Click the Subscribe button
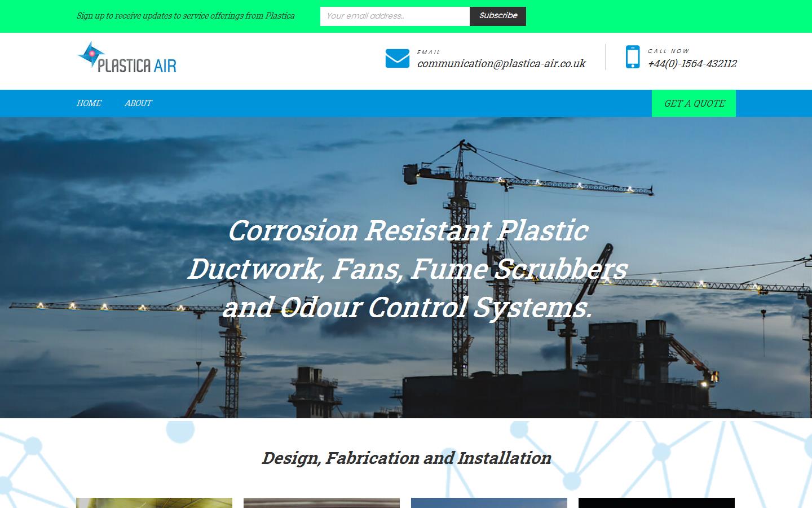 [x=498, y=16]
